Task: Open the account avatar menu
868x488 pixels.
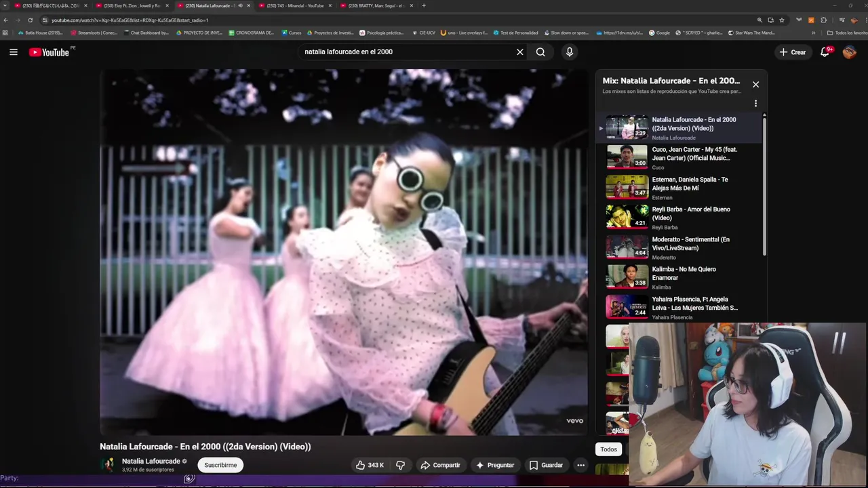Action: tap(850, 52)
